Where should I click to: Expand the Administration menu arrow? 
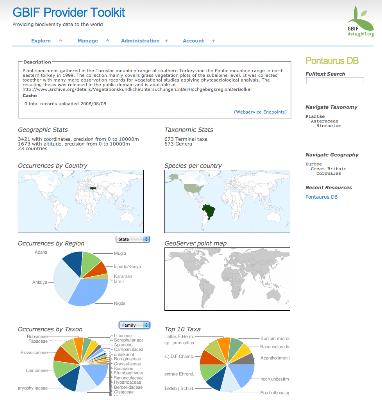click(166, 41)
